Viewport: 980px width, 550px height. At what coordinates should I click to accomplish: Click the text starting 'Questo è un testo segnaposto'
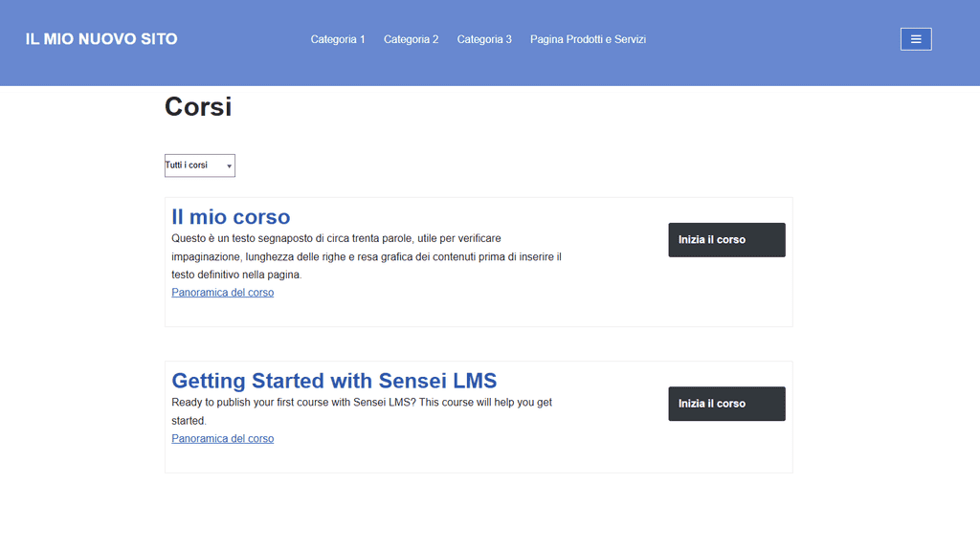[x=367, y=256]
